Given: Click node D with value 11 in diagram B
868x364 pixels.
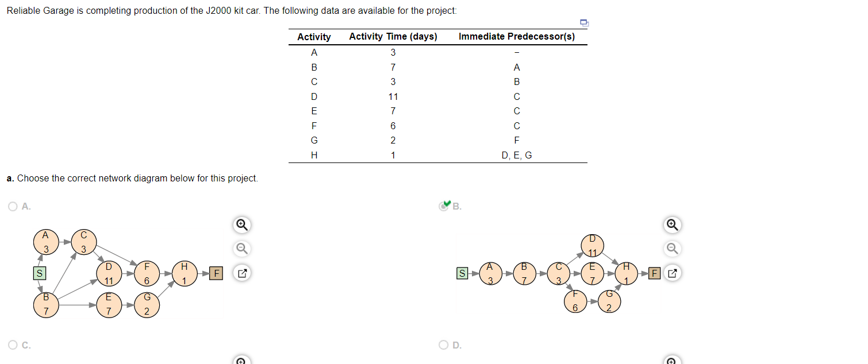Looking at the screenshot, I should click(x=592, y=245).
